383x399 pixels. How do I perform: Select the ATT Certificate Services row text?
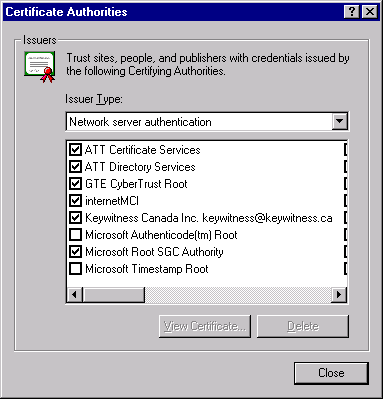pyautogui.click(x=143, y=150)
